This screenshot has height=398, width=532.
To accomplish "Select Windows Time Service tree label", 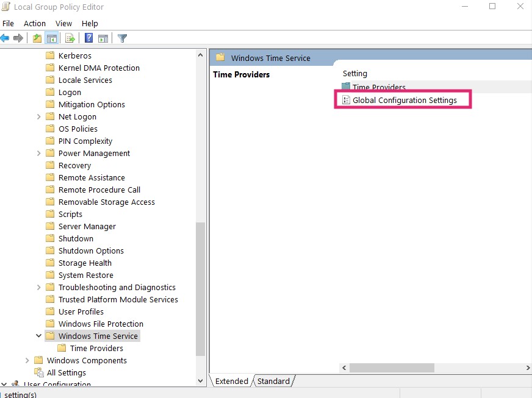I will coord(98,336).
